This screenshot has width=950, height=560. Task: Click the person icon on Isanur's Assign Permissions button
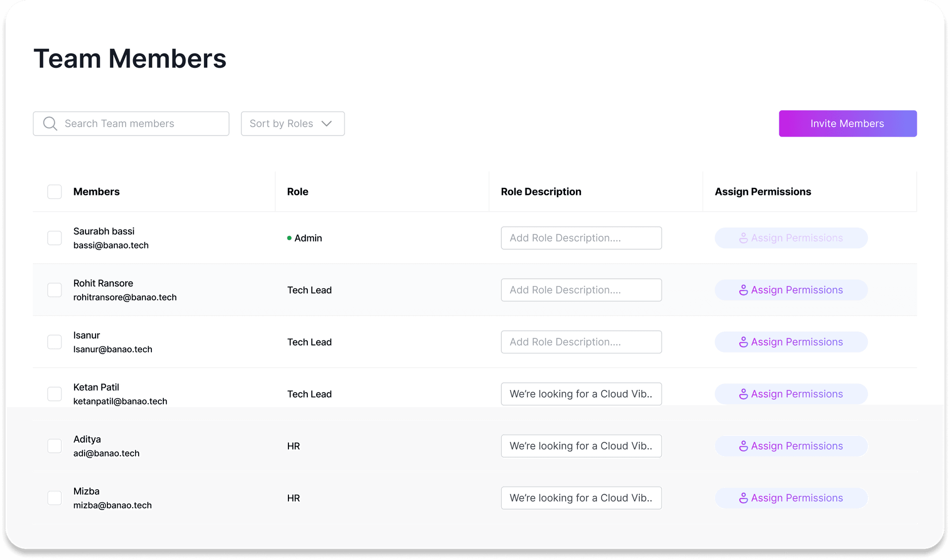(x=744, y=342)
